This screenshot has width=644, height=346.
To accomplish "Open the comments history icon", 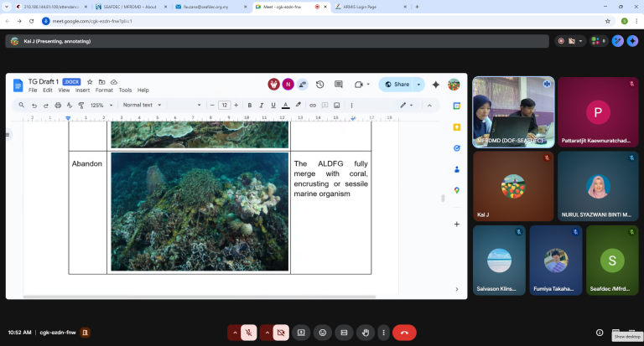I will (339, 85).
